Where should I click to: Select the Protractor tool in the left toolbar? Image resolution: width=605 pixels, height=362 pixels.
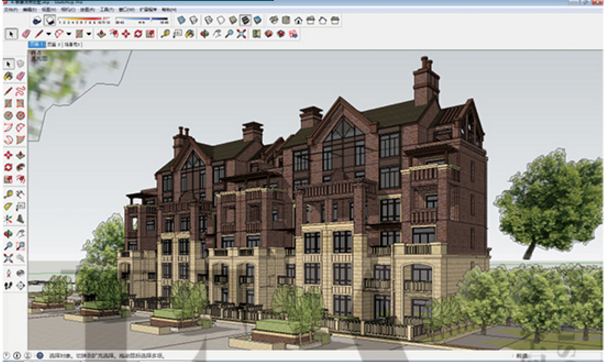[8, 207]
